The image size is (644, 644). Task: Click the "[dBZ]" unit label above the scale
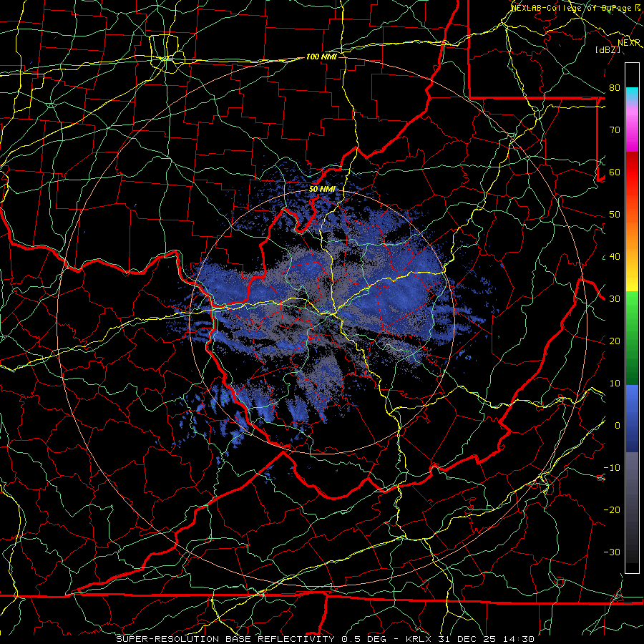pos(608,49)
